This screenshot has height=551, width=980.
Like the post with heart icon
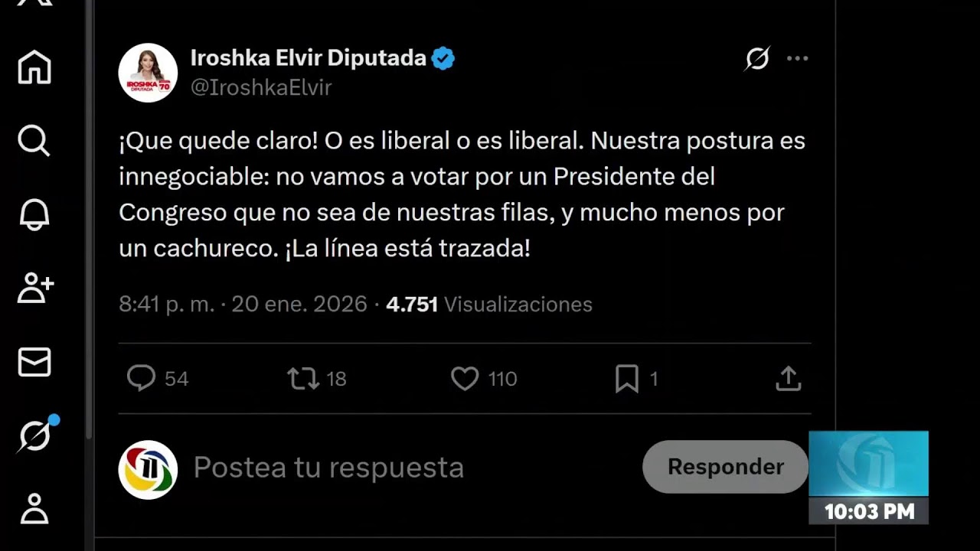[465, 379]
